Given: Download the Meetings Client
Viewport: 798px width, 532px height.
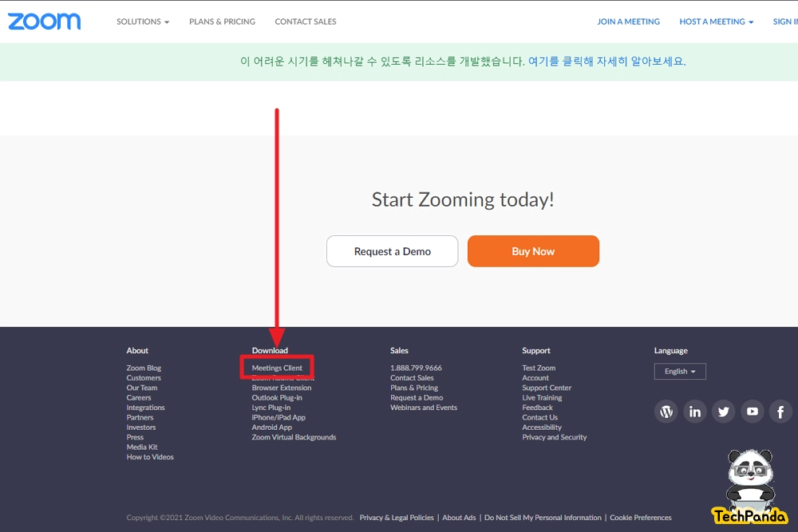Looking at the screenshot, I should coord(279,368).
